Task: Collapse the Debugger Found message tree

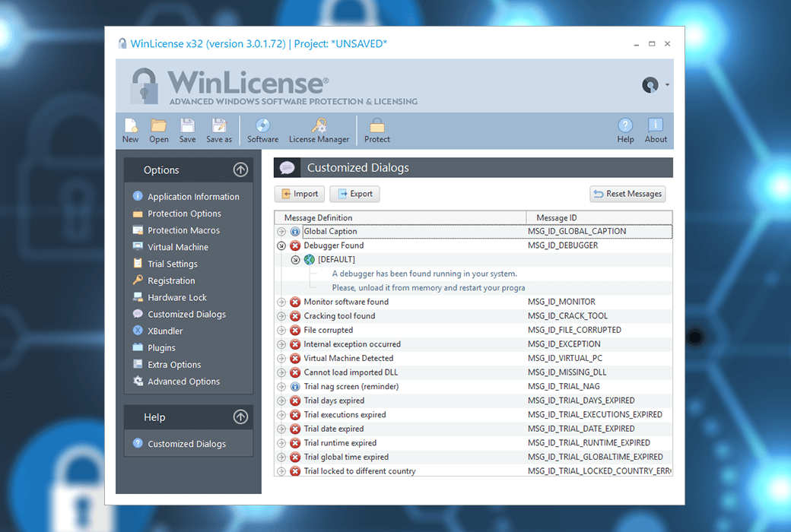Action: point(281,245)
